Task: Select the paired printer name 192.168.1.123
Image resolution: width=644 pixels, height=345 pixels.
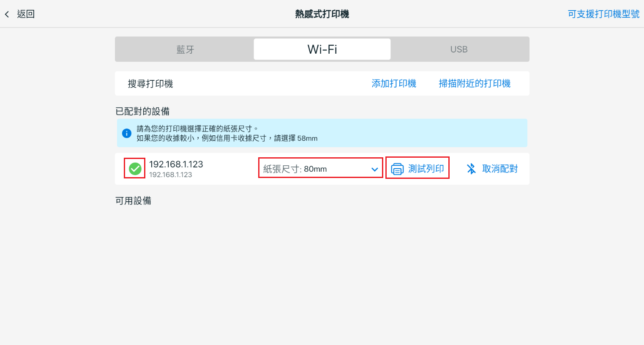Action: [x=176, y=164]
